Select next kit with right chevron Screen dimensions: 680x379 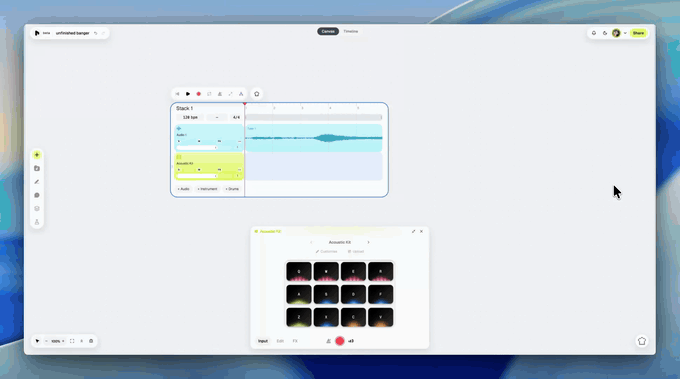(368, 242)
